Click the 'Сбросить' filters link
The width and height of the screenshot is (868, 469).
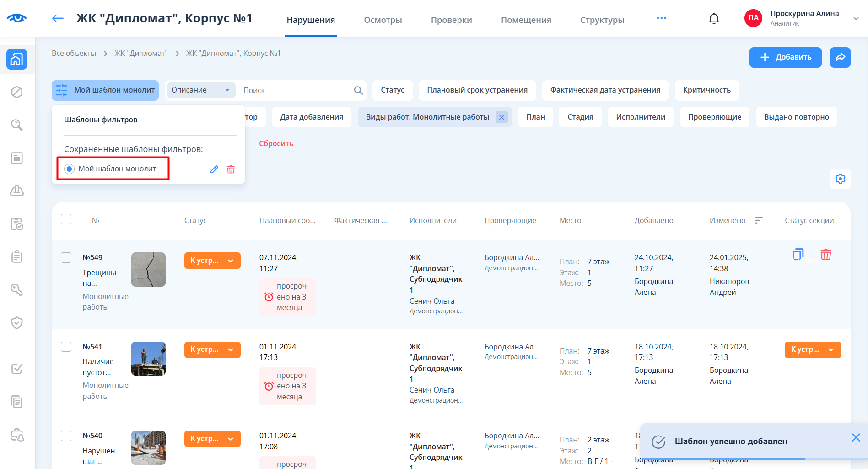coord(276,143)
